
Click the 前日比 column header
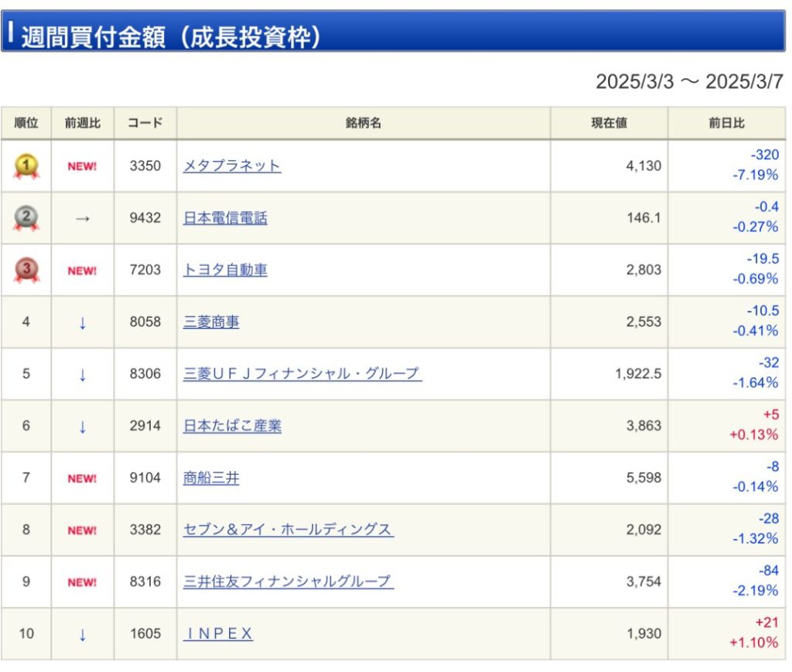click(726, 124)
